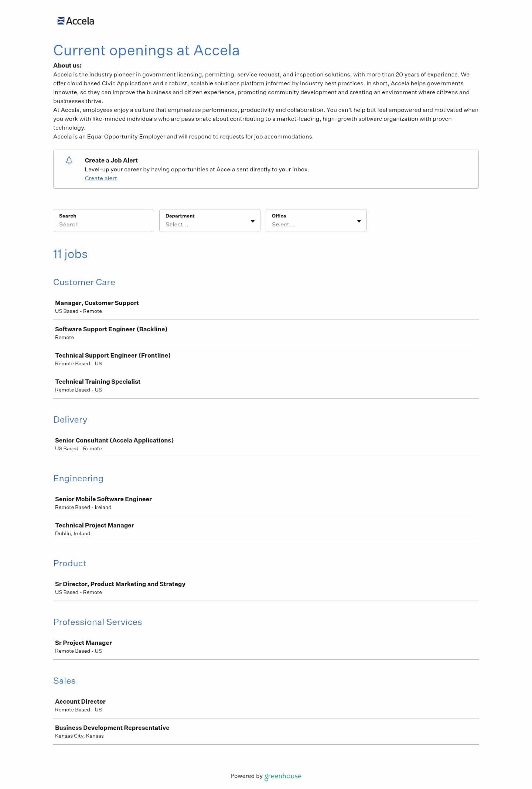Open Technical Project Manager job in Dublin
The height and width of the screenshot is (789, 532).
click(94, 525)
